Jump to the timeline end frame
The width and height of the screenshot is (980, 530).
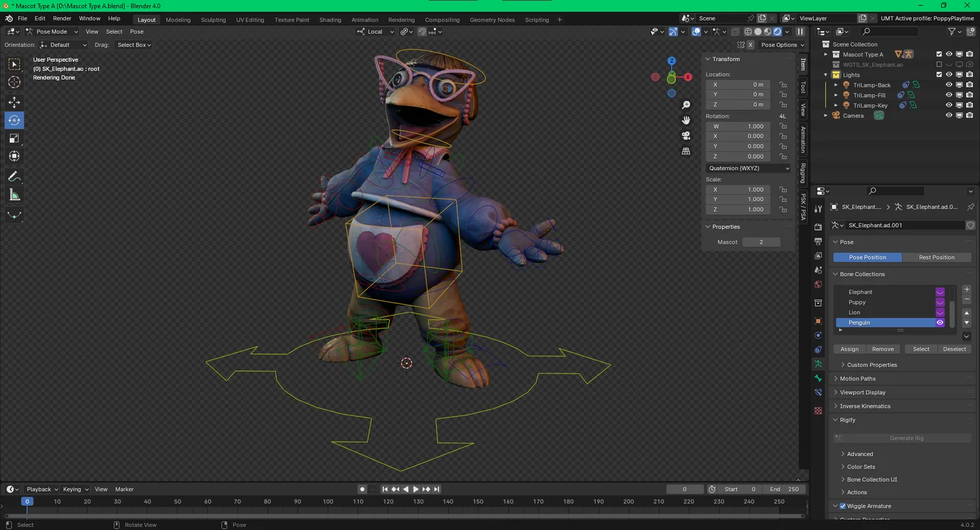point(437,490)
